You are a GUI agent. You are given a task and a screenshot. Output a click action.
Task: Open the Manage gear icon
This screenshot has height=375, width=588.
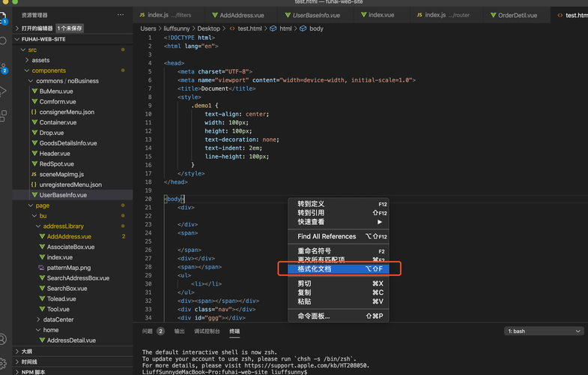tap(3, 363)
